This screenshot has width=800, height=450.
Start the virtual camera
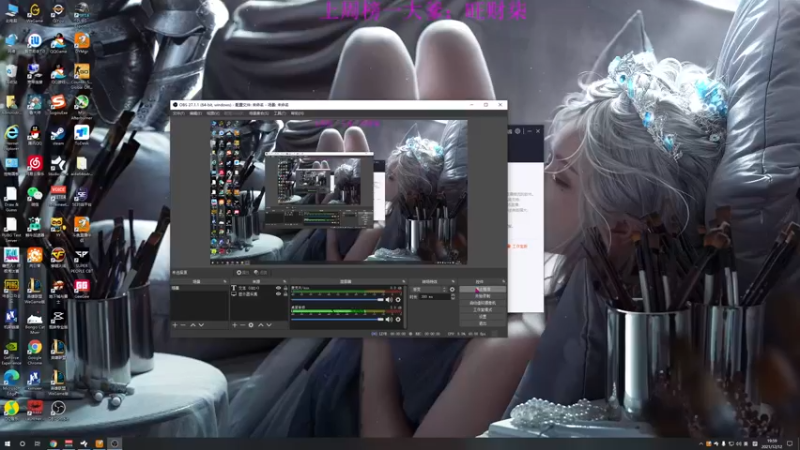(482, 303)
